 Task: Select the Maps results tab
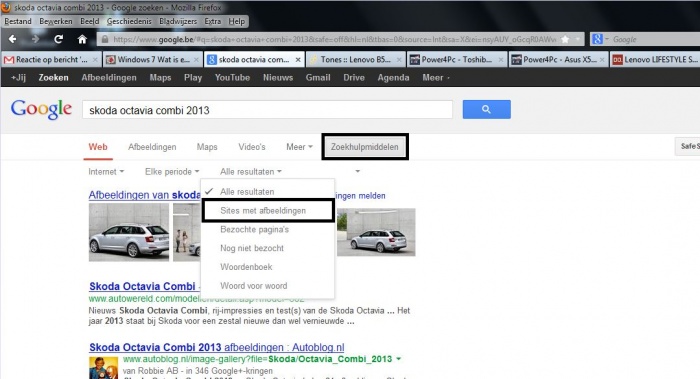coord(207,147)
